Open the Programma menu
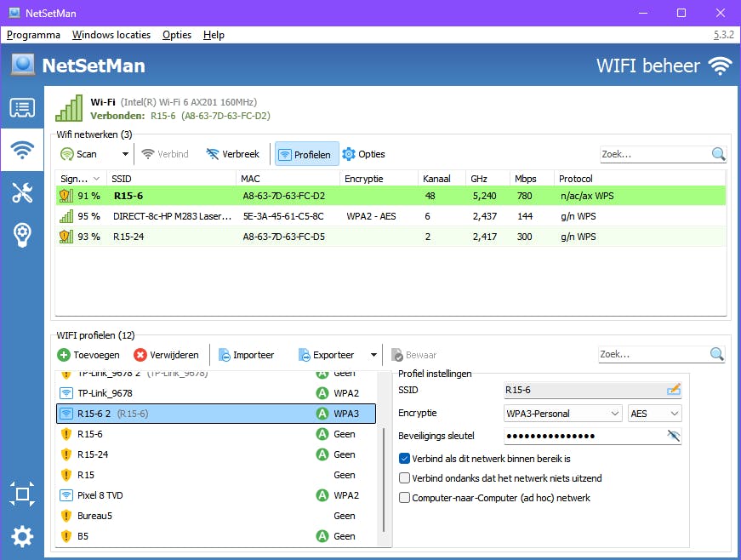Viewport: 741px width, 560px height. [x=33, y=35]
